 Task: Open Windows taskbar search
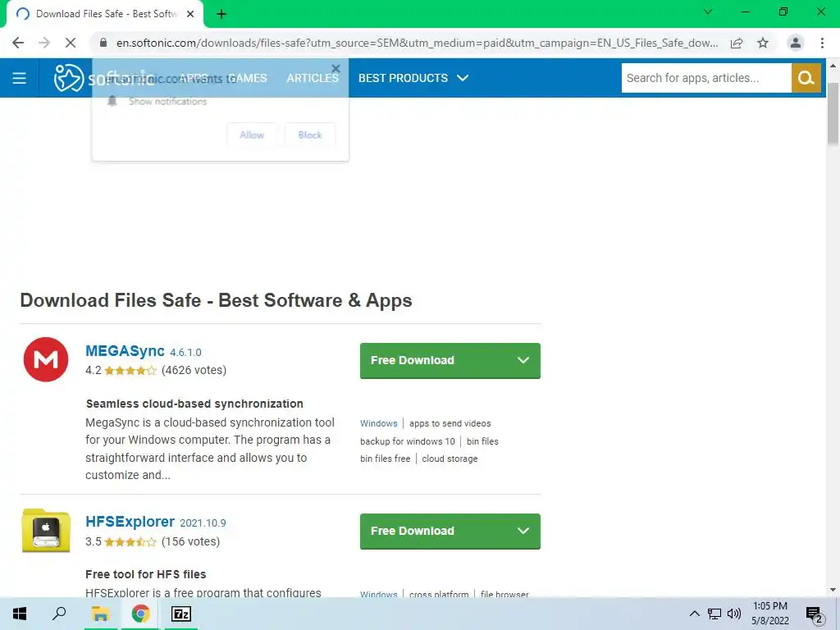59,614
